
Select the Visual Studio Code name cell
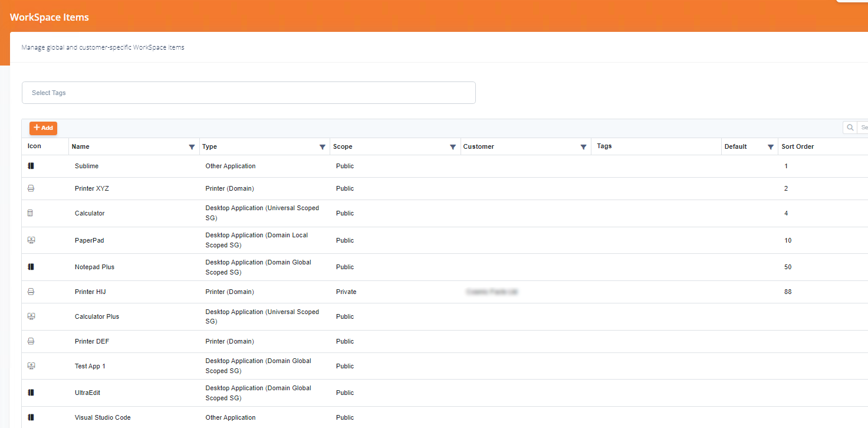tap(103, 417)
